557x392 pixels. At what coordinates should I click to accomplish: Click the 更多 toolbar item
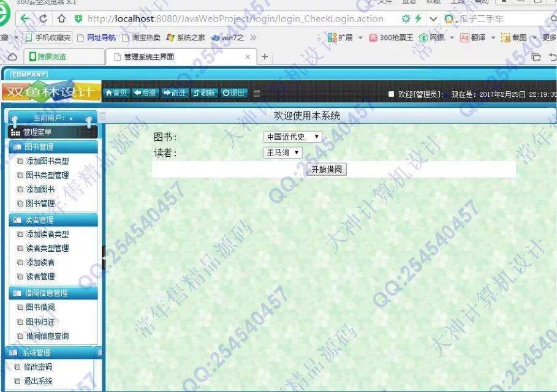point(549,37)
